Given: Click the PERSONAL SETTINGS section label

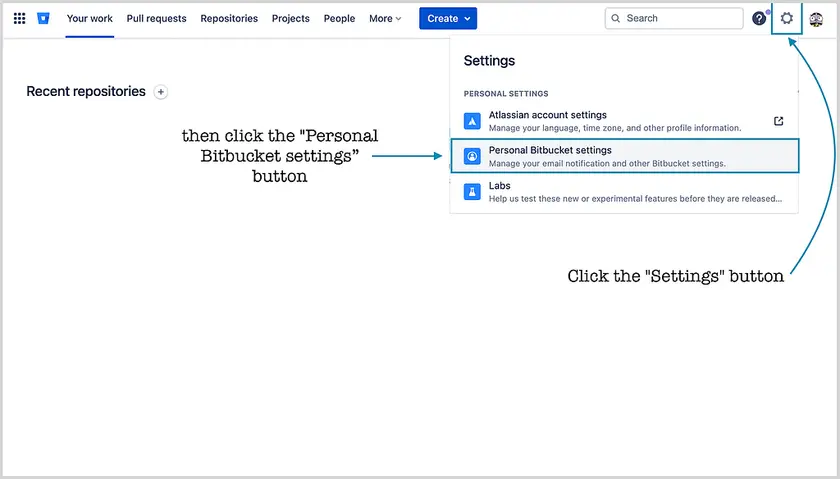Looking at the screenshot, I should click(506, 94).
